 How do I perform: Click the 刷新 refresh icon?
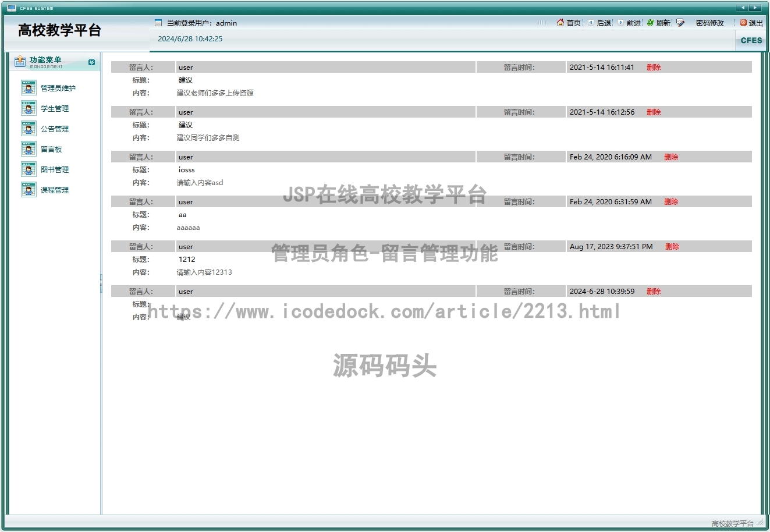pyautogui.click(x=651, y=23)
